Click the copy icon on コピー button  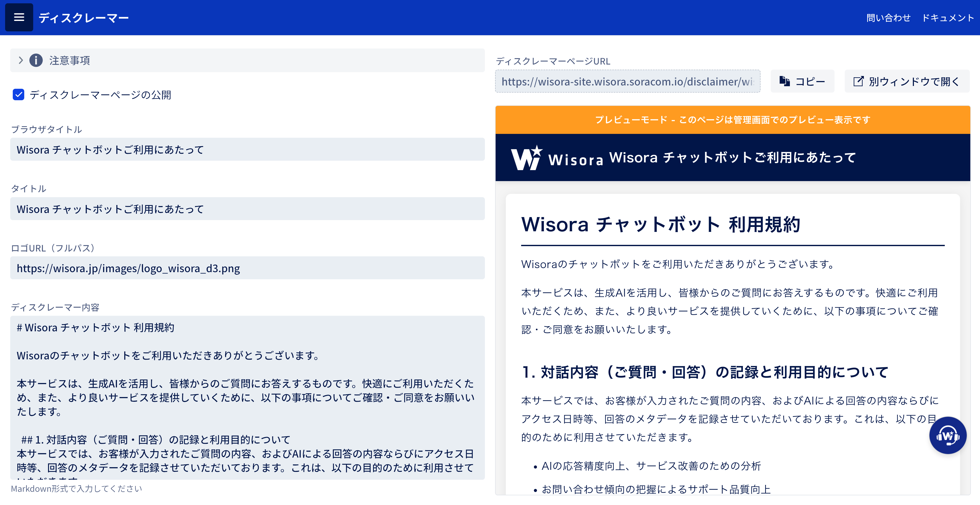point(784,81)
